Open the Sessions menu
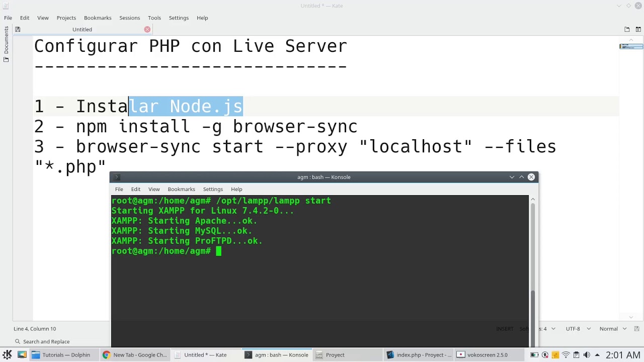This screenshot has height=362, width=644. [130, 18]
